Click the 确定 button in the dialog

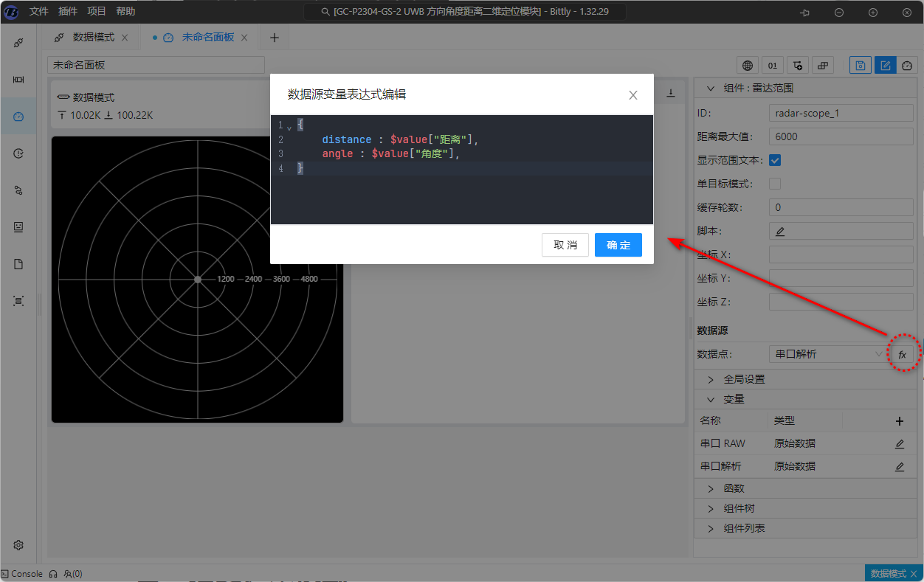618,245
